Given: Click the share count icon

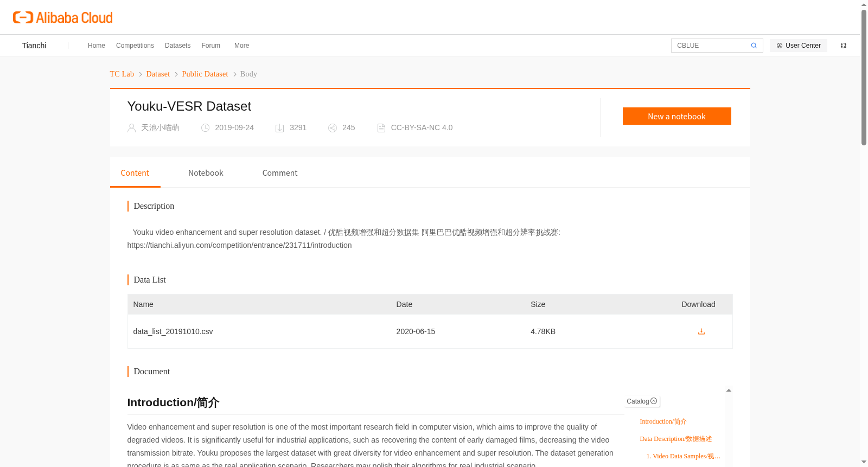Looking at the screenshot, I should [x=333, y=128].
